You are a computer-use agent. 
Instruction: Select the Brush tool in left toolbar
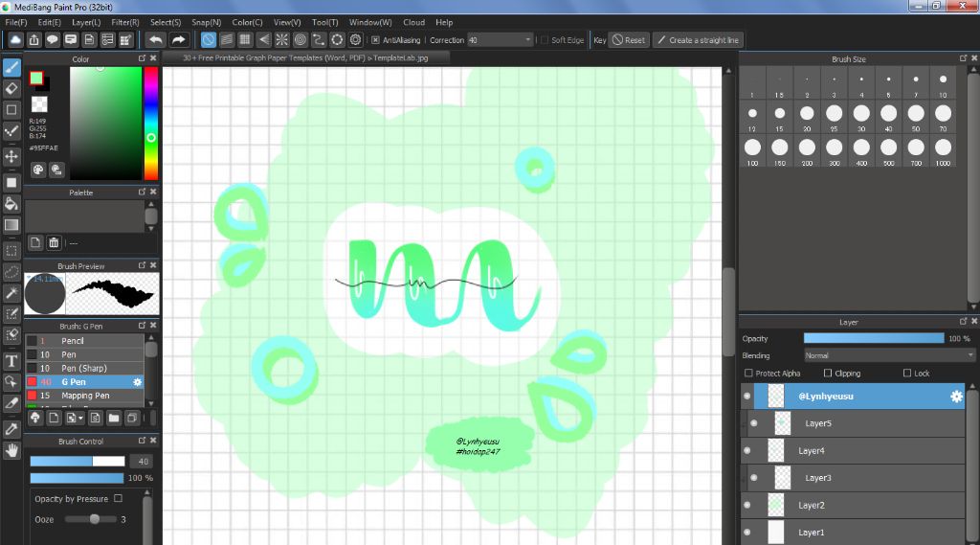[x=11, y=68]
